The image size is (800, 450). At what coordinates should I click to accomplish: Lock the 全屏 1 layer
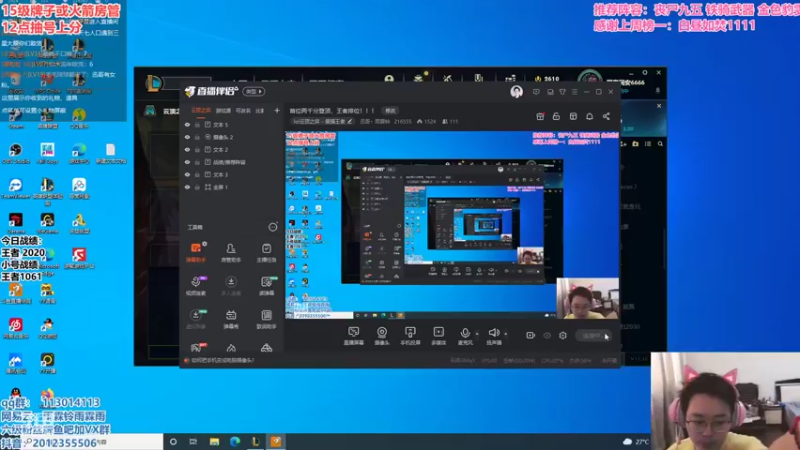pos(197,187)
